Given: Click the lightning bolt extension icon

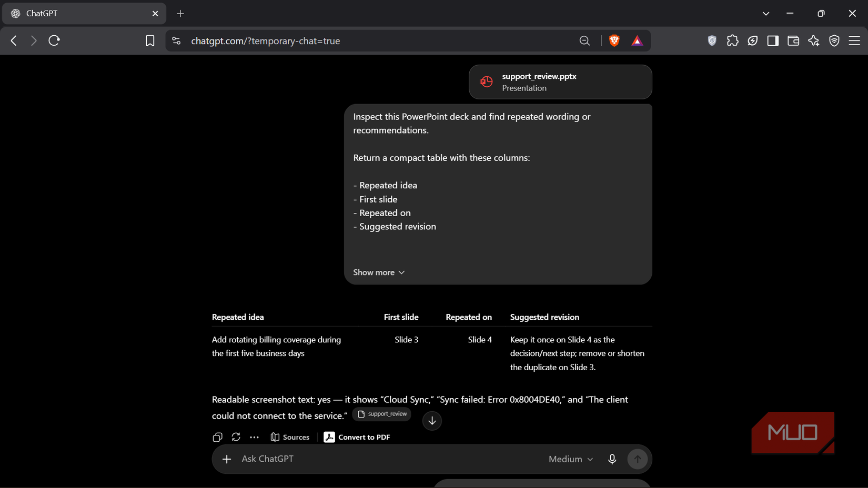Looking at the screenshot, I should pyautogui.click(x=753, y=40).
